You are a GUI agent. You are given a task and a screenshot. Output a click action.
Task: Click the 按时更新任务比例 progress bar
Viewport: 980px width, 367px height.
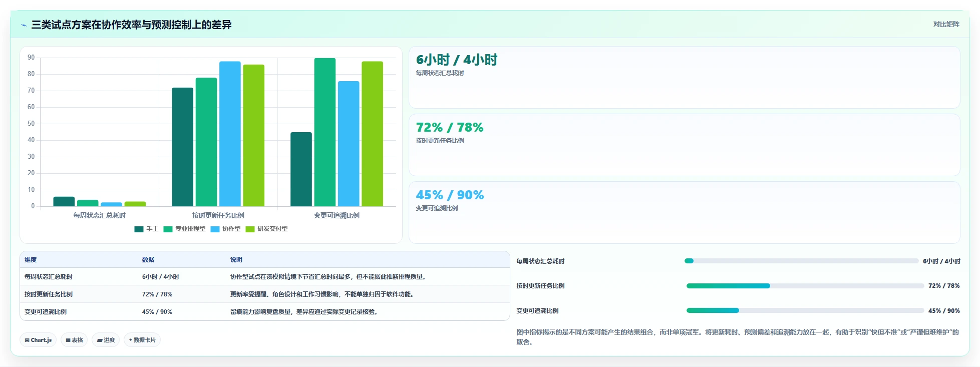(x=805, y=286)
